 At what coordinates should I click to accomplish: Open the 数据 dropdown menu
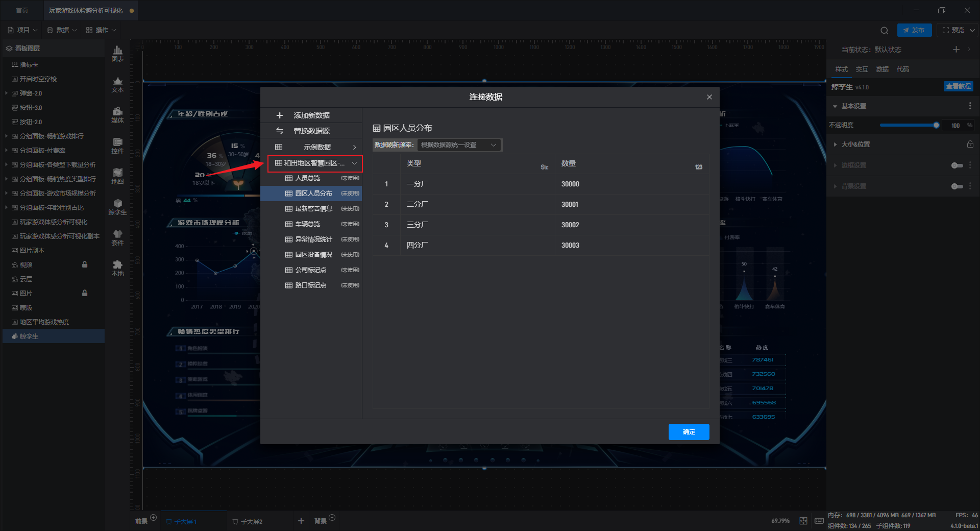[x=62, y=30]
